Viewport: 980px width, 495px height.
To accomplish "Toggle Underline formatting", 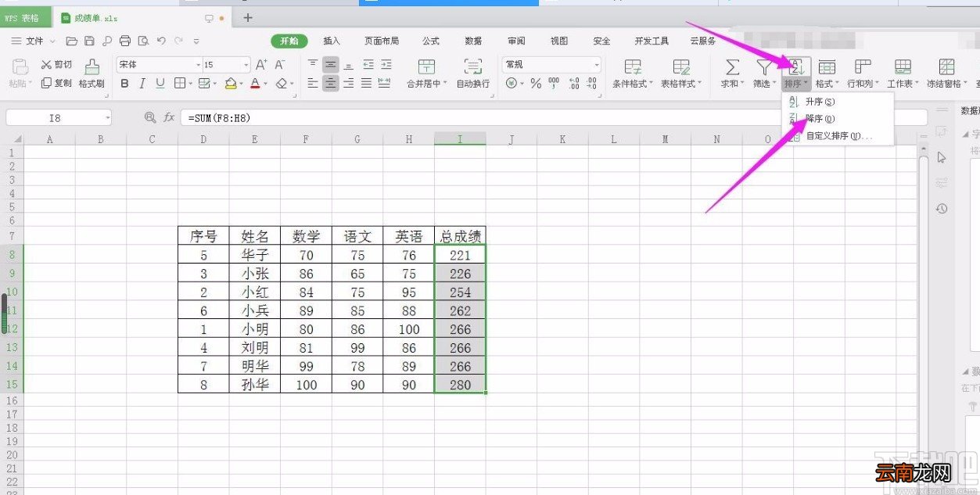I will pos(160,83).
